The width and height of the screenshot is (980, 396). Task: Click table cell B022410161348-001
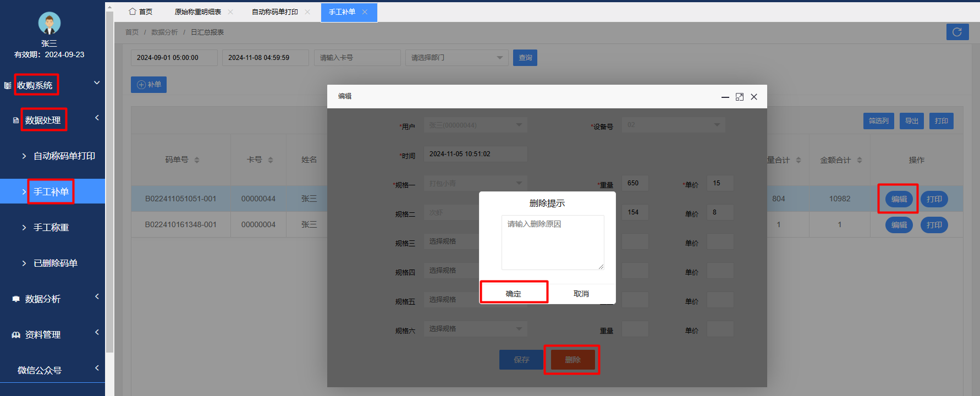(181, 225)
